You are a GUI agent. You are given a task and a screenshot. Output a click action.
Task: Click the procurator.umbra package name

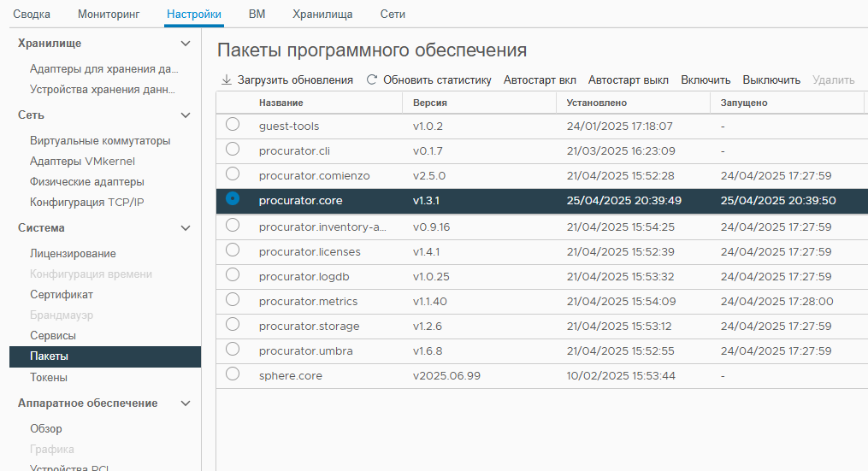click(x=305, y=350)
